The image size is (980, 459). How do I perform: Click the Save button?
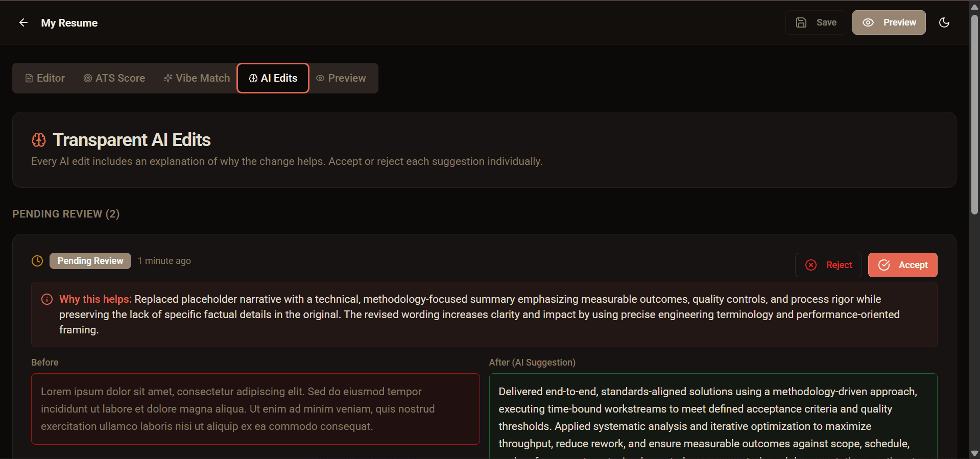point(816,22)
